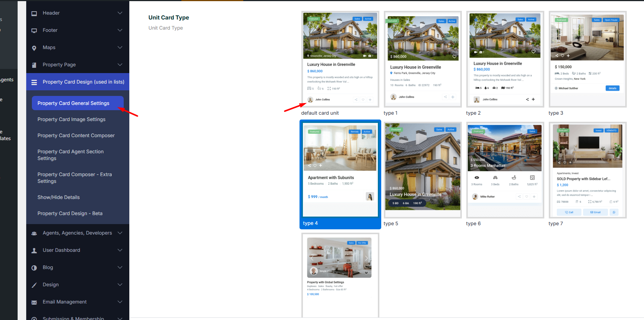The width and height of the screenshot is (644, 320).
Task: Expand the Maps settings chevron
Action: point(120,48)
